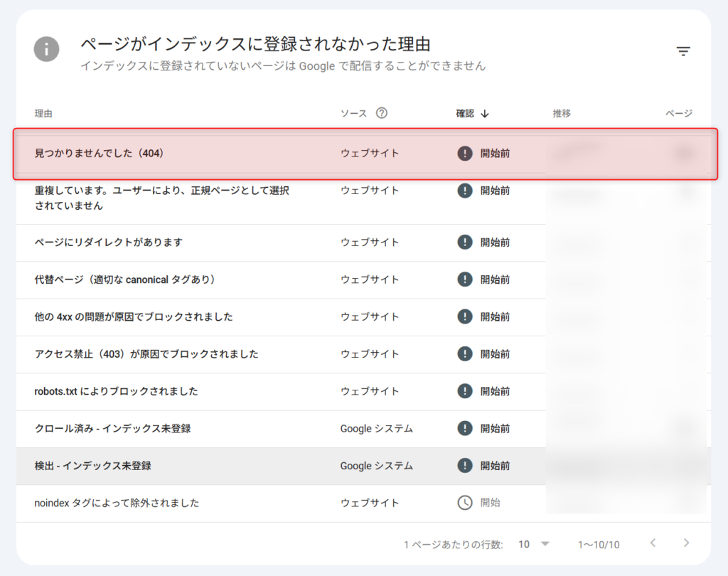Click the previous page arrow icon
728x576 pixels.
point(653,543)
